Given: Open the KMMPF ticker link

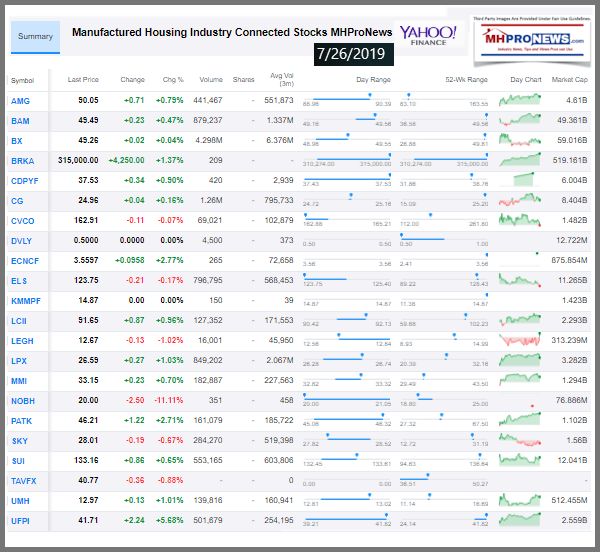Looking at the screenshot, I should [x=26, y=301].
